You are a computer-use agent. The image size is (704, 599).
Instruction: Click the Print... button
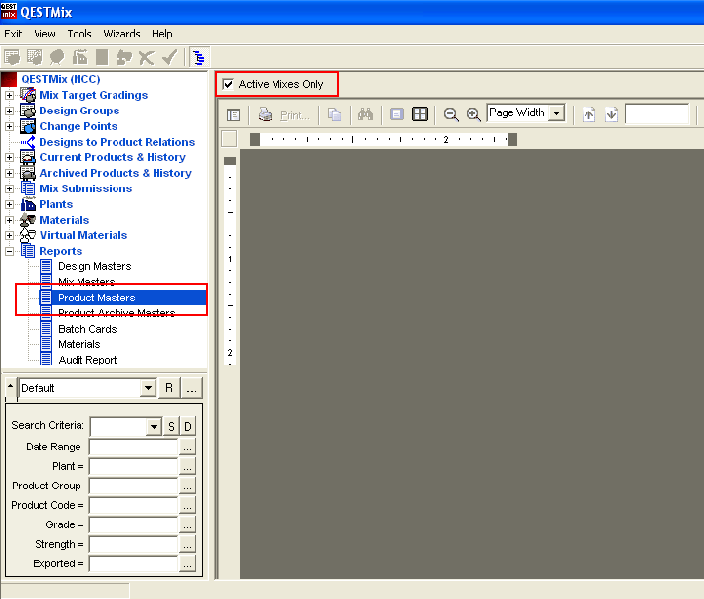pos(295,115)
